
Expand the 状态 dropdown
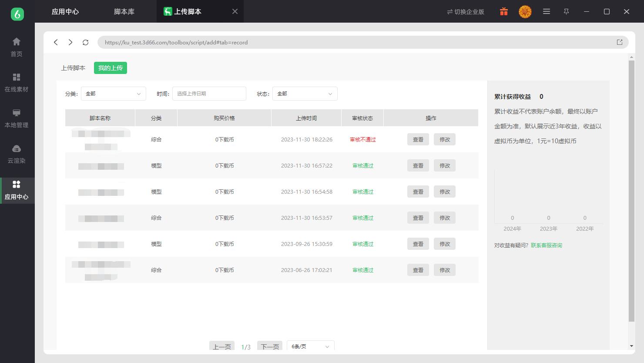305,94
